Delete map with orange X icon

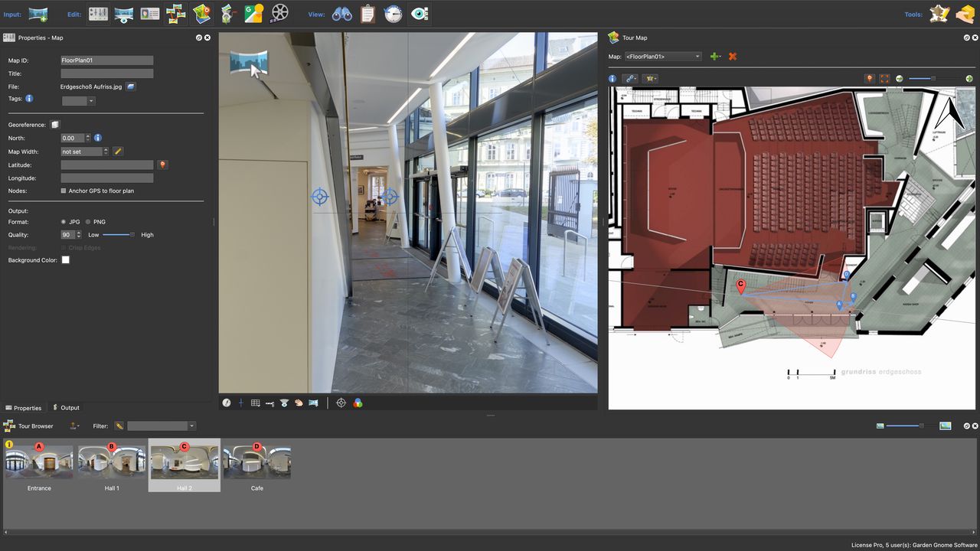(x=733, y=57)
